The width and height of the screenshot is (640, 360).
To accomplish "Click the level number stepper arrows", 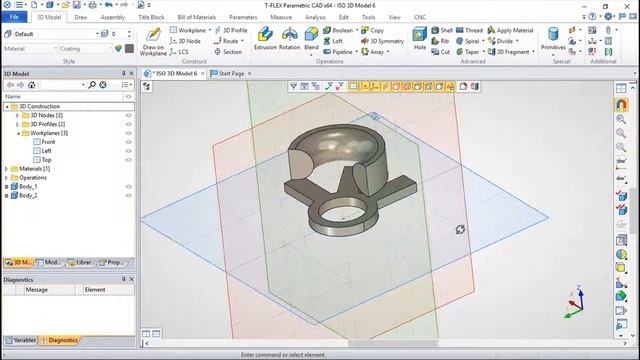I will (129, 34).
